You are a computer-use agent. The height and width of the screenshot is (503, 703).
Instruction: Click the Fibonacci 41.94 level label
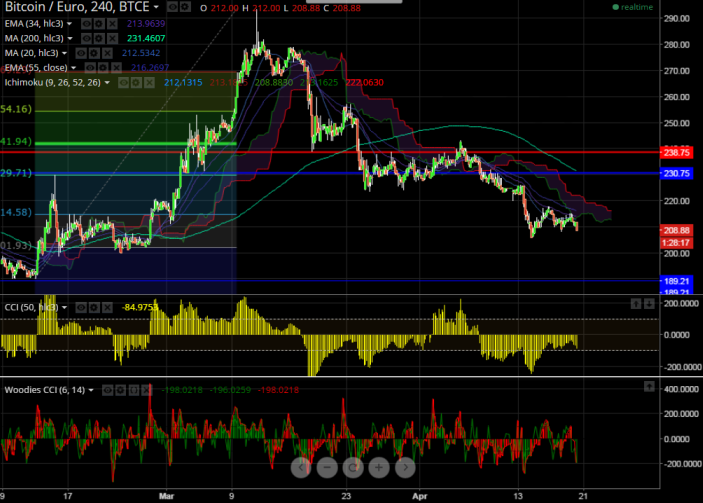coord(16,142)
